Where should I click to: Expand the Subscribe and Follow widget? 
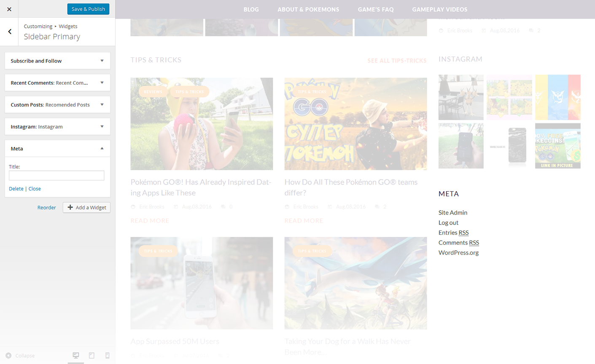[x=57, y=61]
